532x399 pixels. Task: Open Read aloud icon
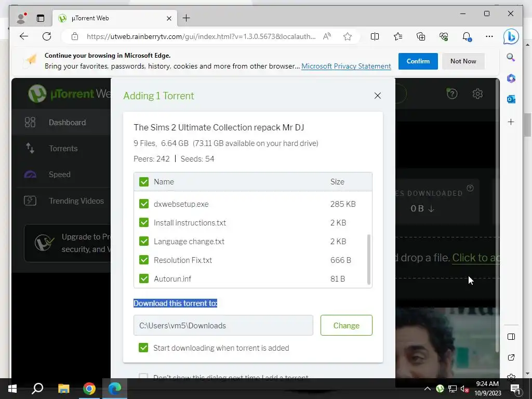pos(327,36)
